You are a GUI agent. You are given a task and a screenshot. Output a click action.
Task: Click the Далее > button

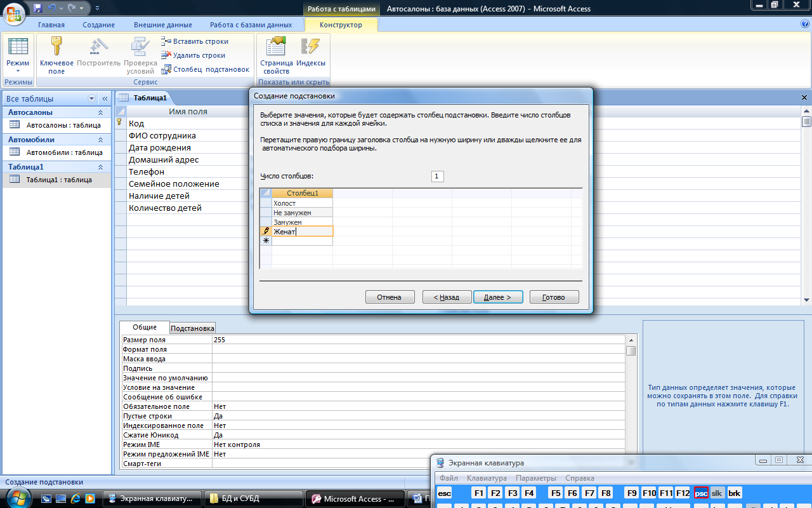click(x=497, y=297)
